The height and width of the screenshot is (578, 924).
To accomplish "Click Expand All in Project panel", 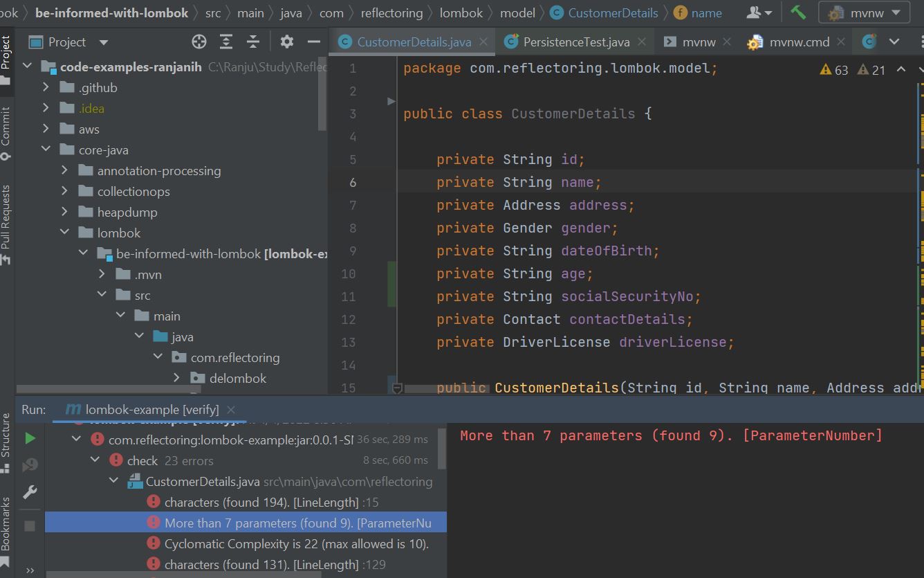I will [226, 42].
